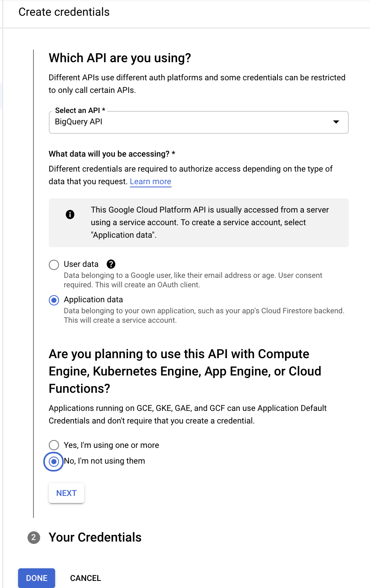Click the "User data" option label
The width and height of the screenshot is (370, 588).
point(81,264)
